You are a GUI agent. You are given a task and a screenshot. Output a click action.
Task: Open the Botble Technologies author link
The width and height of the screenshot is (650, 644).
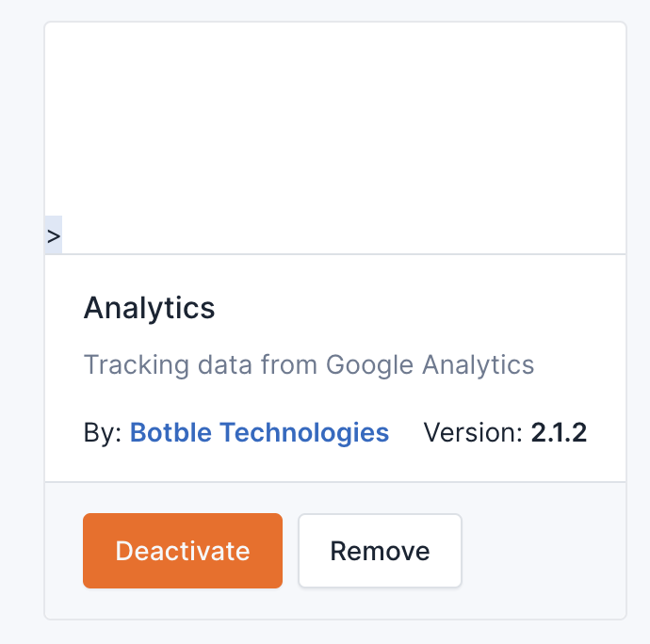point(259,432)
